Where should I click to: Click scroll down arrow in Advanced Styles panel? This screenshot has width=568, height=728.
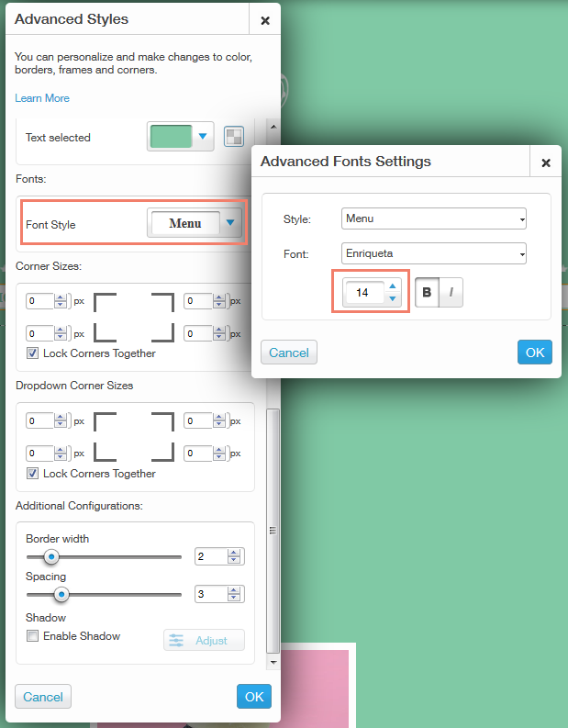click(x=273, y=662)
